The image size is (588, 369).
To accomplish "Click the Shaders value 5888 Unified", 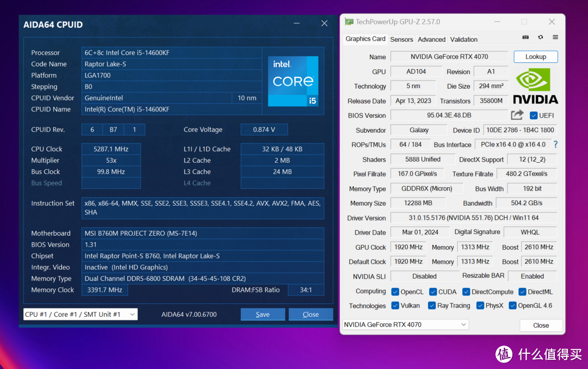I will [x=422, y=159].
